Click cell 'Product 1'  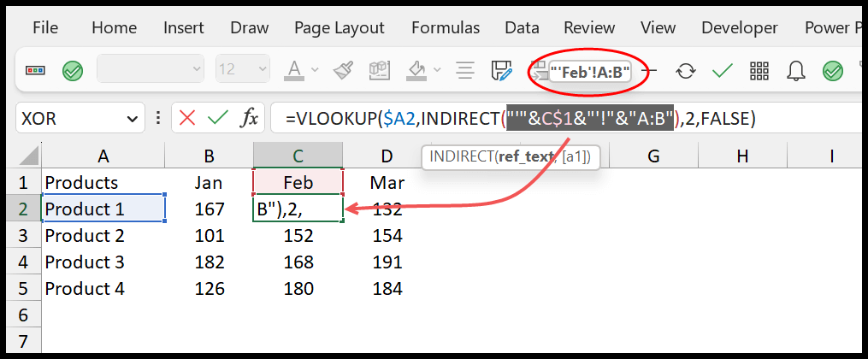(103, 209)
